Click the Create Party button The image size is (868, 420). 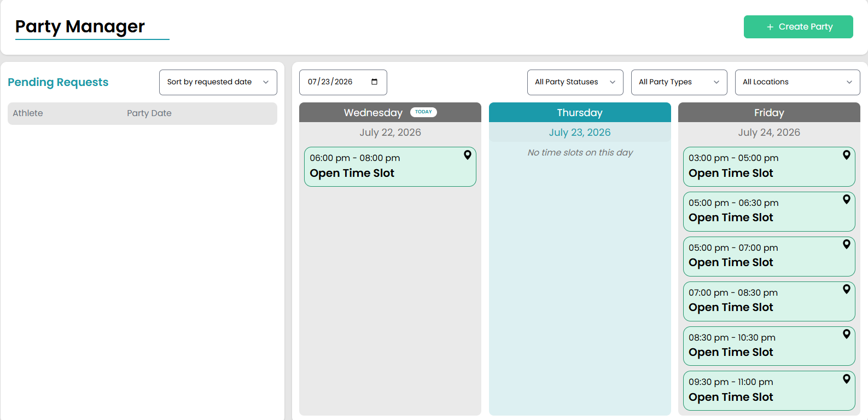(x=799, y=27)
